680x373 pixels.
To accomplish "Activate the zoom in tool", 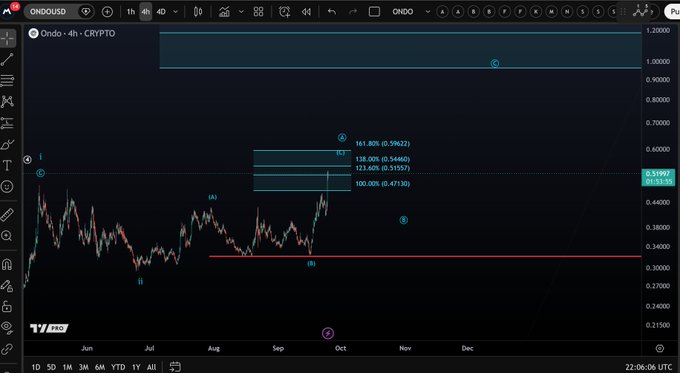I will click(x=7, y=236).
